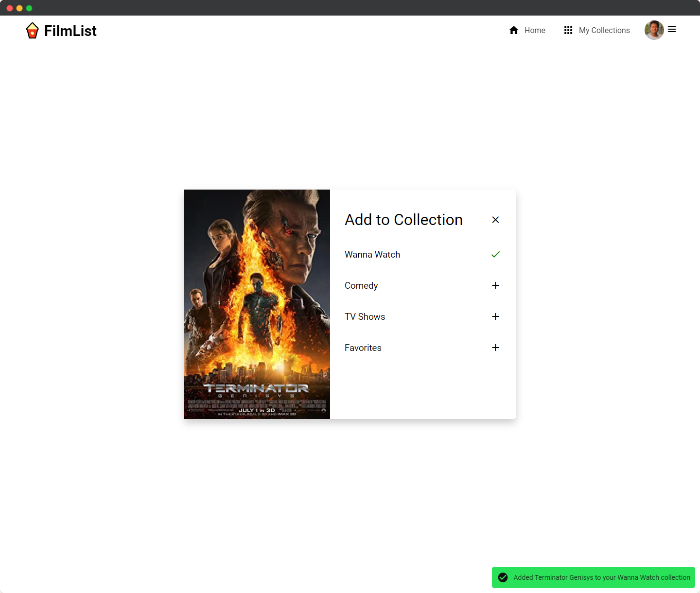Viewport: 700px width, 593px height.
Task: Add movie to TV Shows with plus icon
Action: 495,316
